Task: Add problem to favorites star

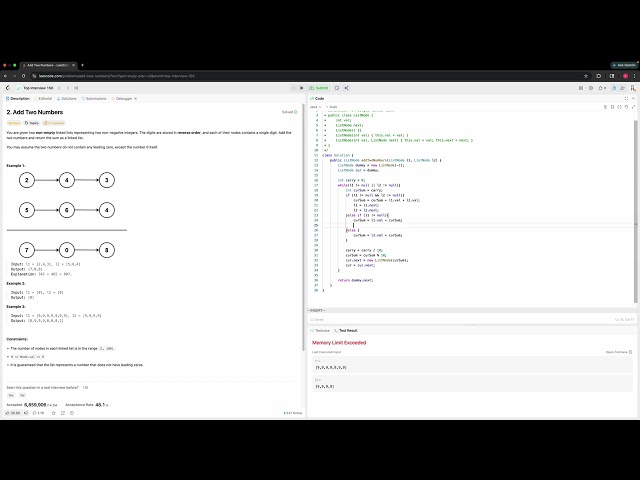Action: coord(53,413)
